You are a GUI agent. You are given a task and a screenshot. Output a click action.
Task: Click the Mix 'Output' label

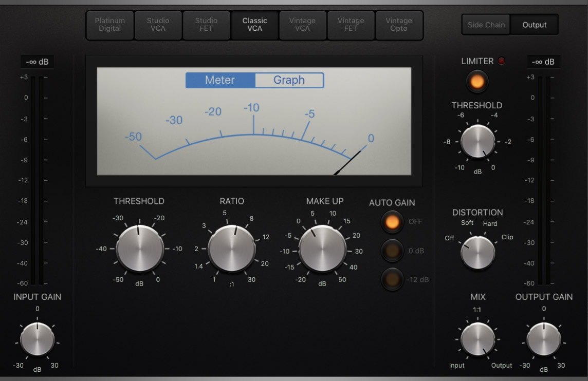point(501,365)
